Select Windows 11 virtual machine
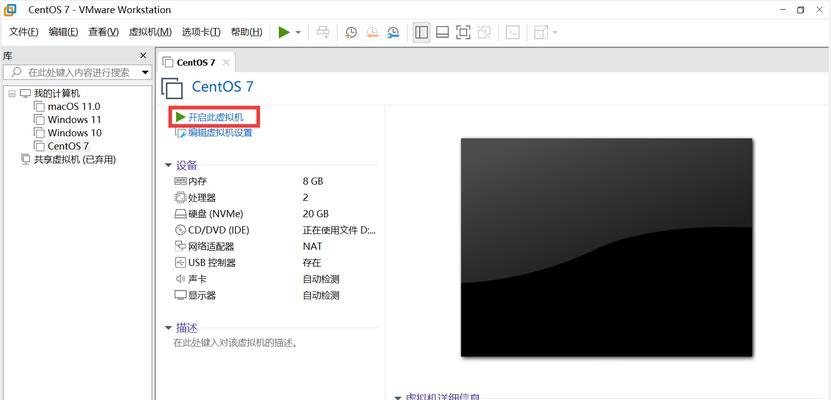This screenshot has height=400, width=831. pos(74,120)
